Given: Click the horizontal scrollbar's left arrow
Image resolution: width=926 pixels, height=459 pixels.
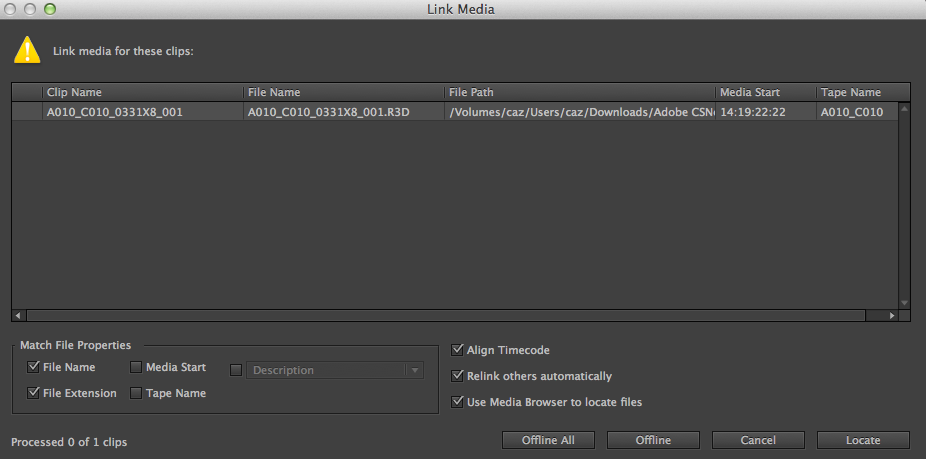Looking at the screenshot, I should click(x=18, y=315).
